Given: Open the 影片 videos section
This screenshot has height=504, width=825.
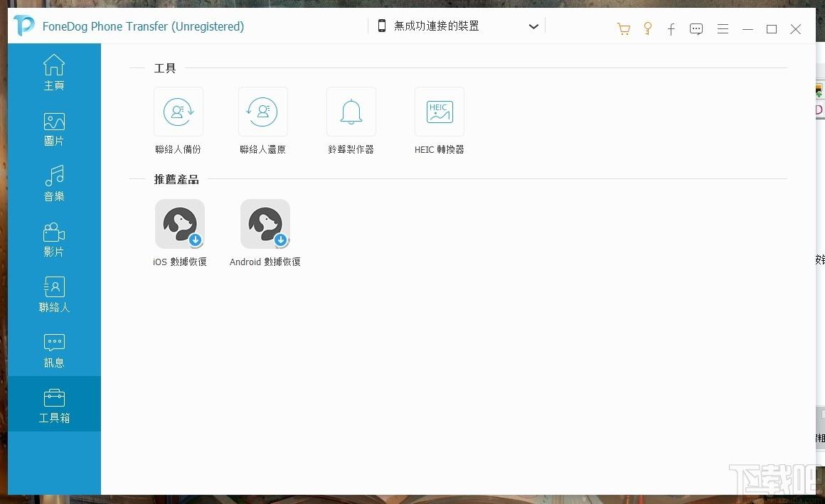Looking at the screenshot, I should coord(53,240).
